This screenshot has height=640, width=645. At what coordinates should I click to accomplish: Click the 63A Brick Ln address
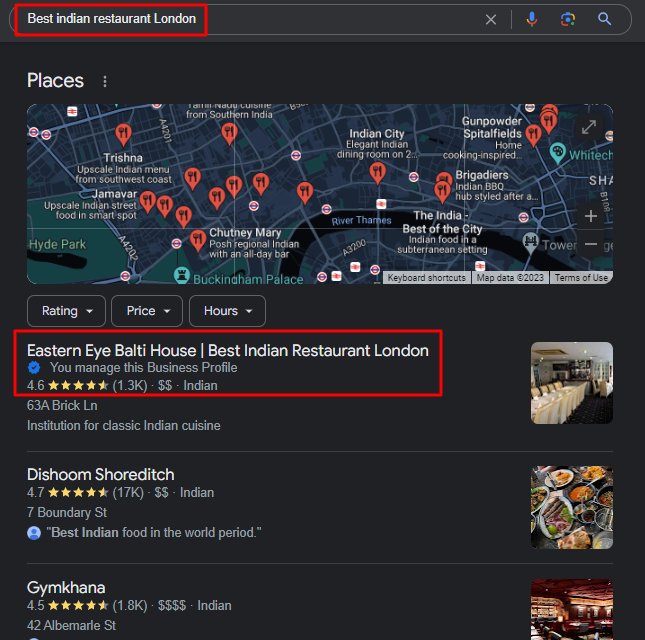coord(62,406)
